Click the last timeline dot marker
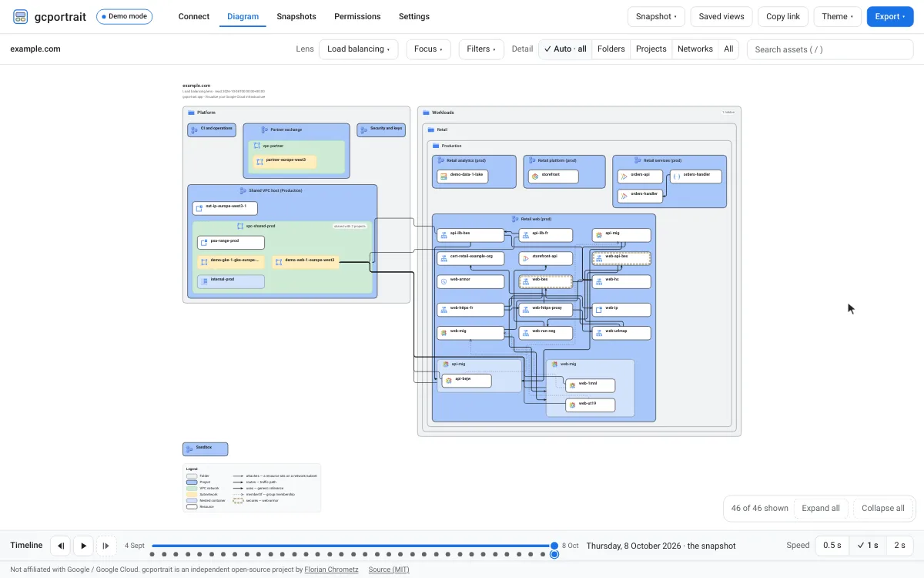 [554, 554]
